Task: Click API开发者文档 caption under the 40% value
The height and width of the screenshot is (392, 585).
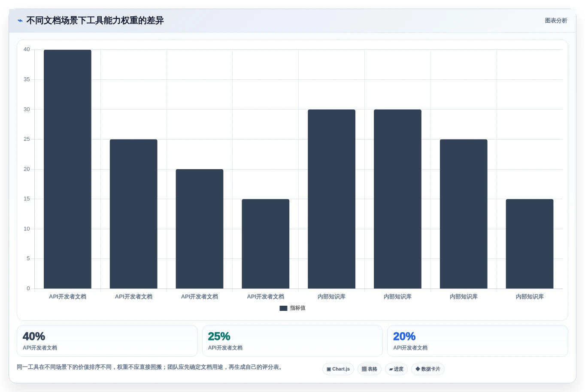Action: [40, 348]
